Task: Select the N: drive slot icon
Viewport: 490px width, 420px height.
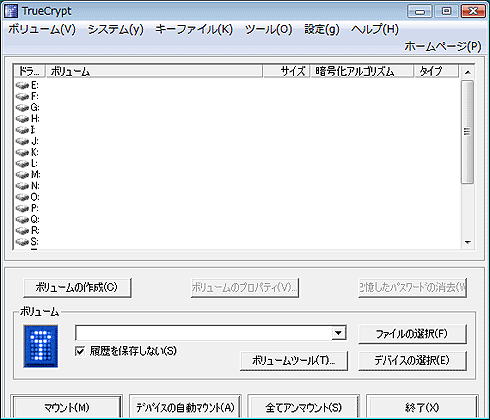Action: [22, 186]
